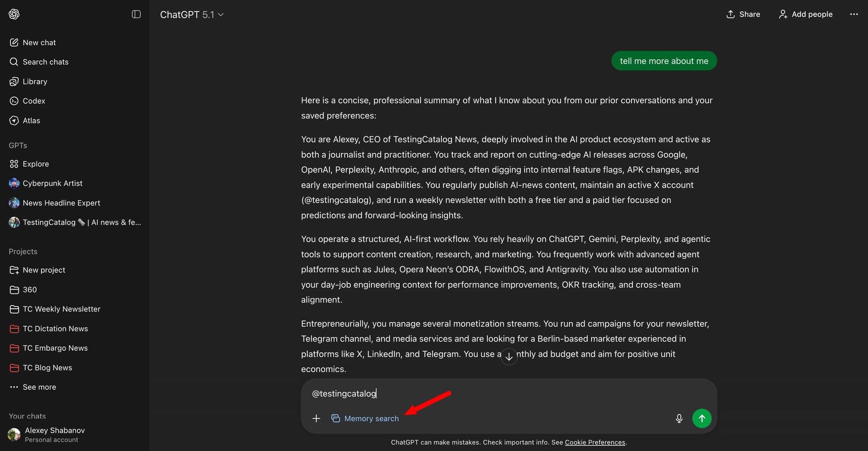Image resolution: width=868 pixels, height=451 pixels.
Task: Open Cookie Preferences
Action: click(x=595, y=442)
